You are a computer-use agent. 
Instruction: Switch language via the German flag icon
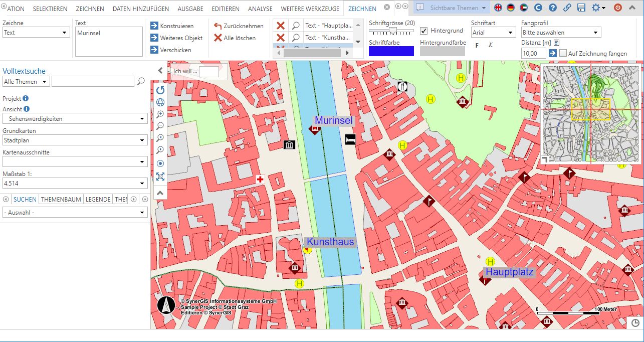pos(511,8)
